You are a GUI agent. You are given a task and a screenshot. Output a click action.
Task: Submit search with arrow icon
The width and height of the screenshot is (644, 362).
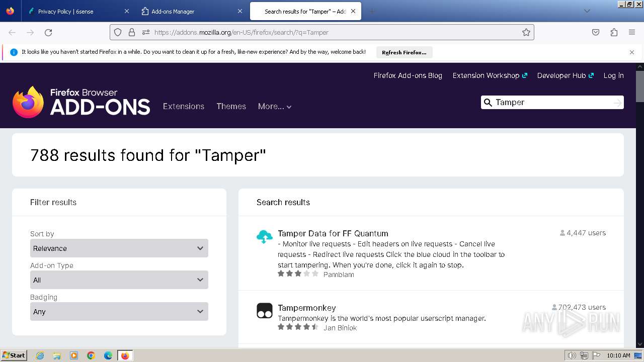coord(617,103)
